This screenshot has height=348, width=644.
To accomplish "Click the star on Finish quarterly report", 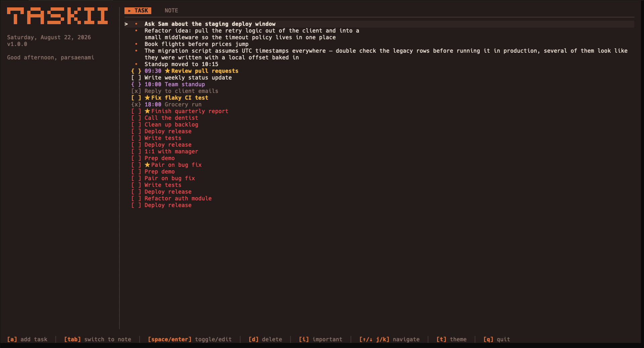I will [x=147, y=111].
